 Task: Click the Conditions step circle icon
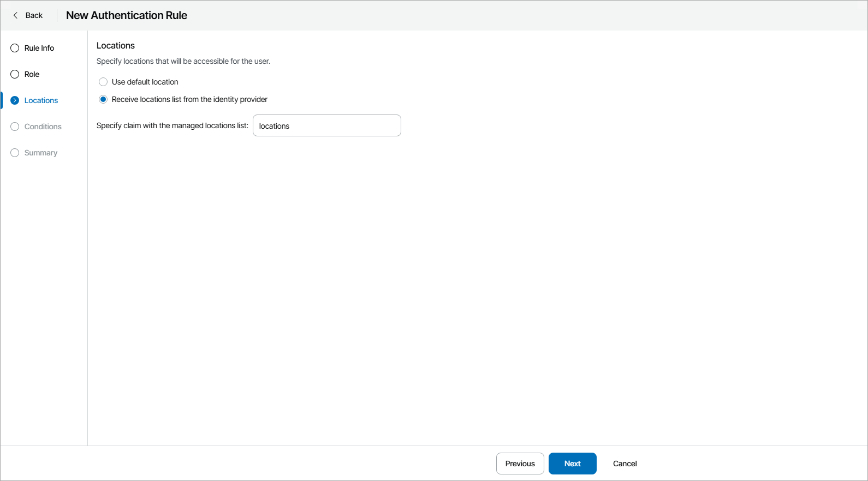point(15,127)
